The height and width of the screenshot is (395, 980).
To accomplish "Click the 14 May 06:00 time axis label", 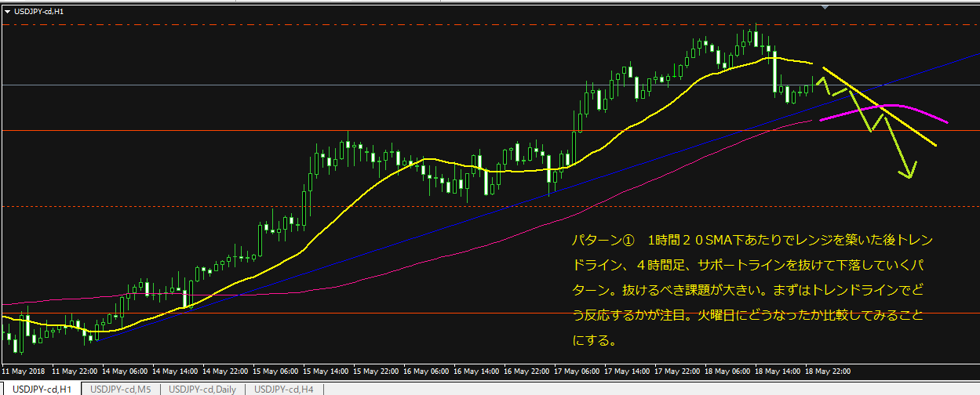I will tap(124, 371).
